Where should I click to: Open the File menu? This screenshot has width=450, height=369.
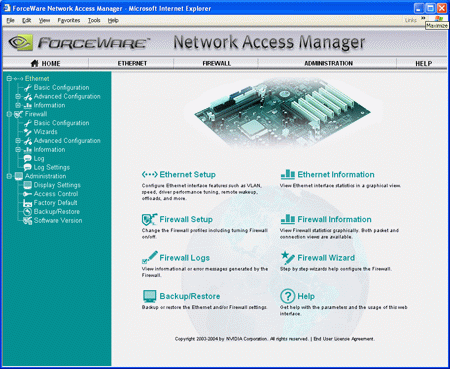click(x=10, y=20)
